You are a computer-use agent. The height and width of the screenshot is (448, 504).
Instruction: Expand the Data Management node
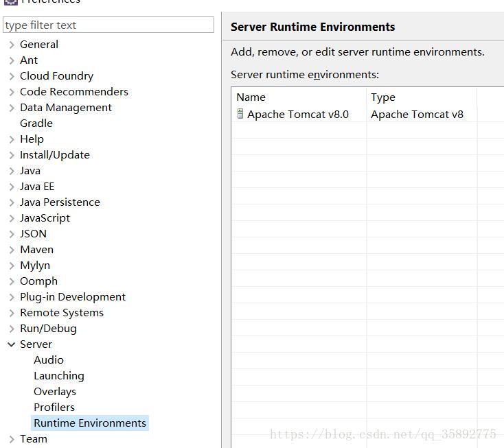coord(12,108)
